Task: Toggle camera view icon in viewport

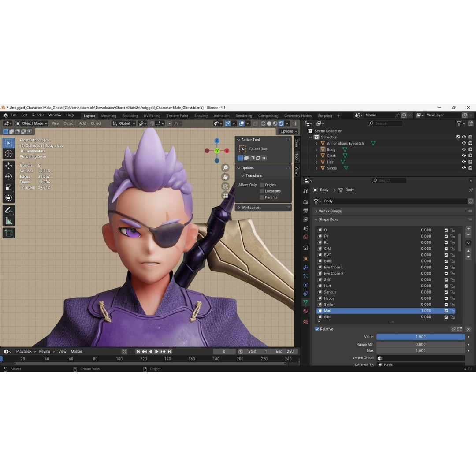Action: pos(225,186)
